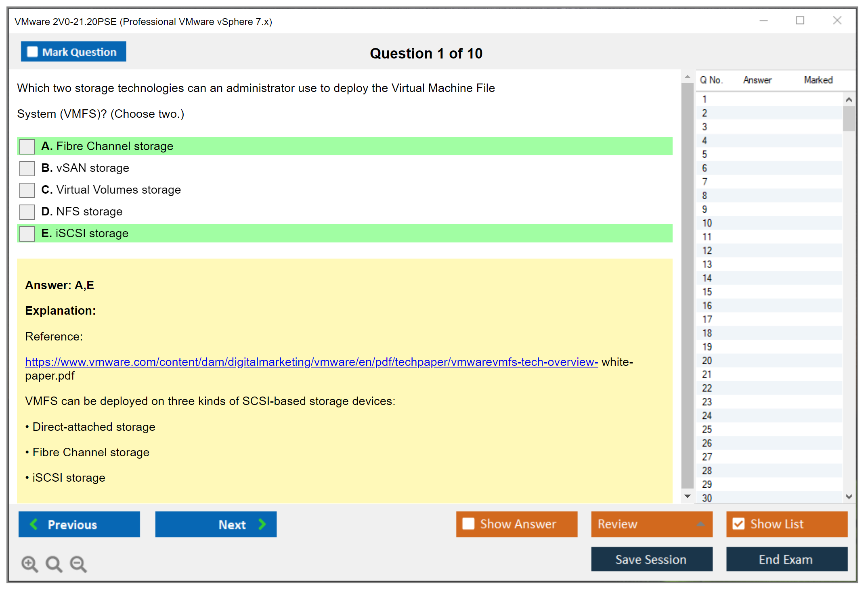This screenshot has width=868, height=593.
Task: Click the zoom in magnifier icon
Action: point(29,564)
